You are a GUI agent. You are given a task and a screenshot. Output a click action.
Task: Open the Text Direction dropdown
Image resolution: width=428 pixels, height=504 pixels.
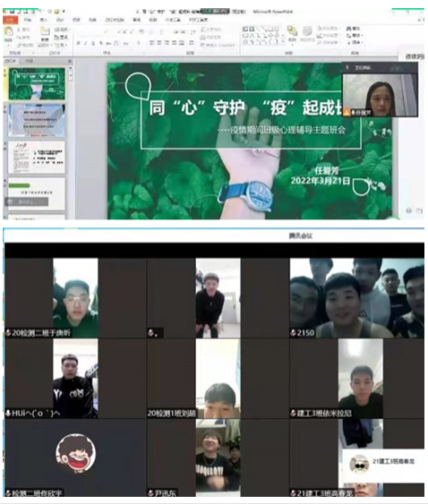pyautogui.click(x=210, y=30)
